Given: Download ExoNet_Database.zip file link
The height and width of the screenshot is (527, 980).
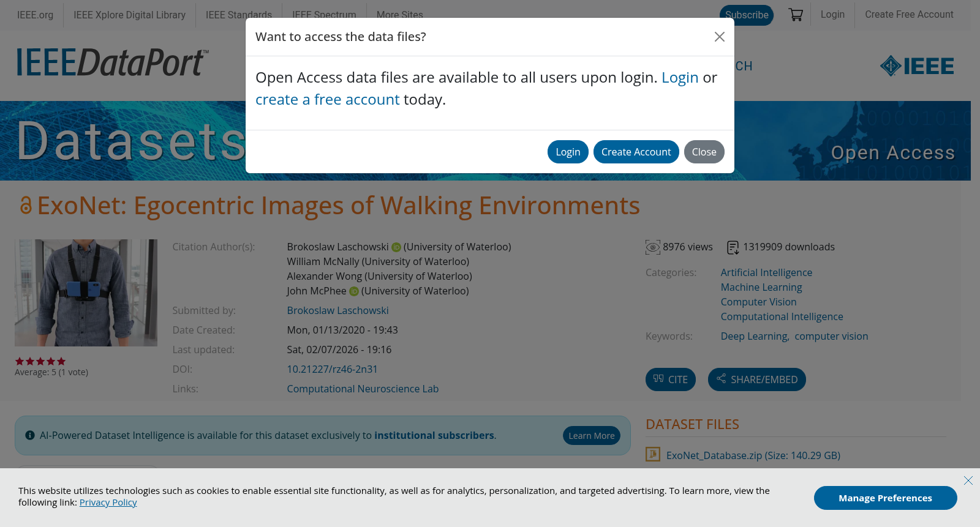Looking at the screenshot, I should tap(753, 455).
